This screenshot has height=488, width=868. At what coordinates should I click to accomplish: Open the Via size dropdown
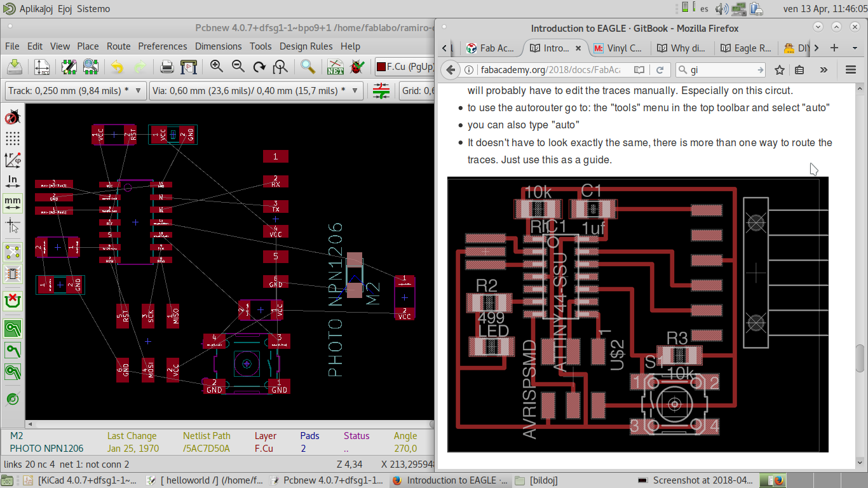(x=257, y=91)
